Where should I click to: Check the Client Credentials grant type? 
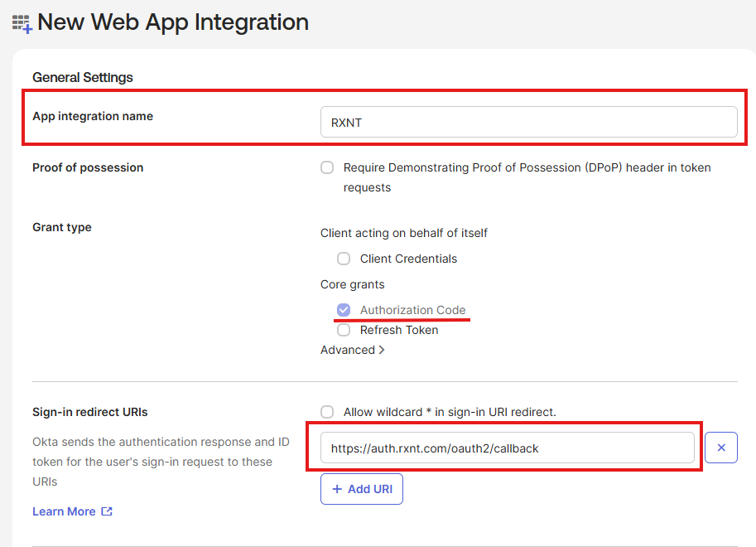click(x=344, y=259)
